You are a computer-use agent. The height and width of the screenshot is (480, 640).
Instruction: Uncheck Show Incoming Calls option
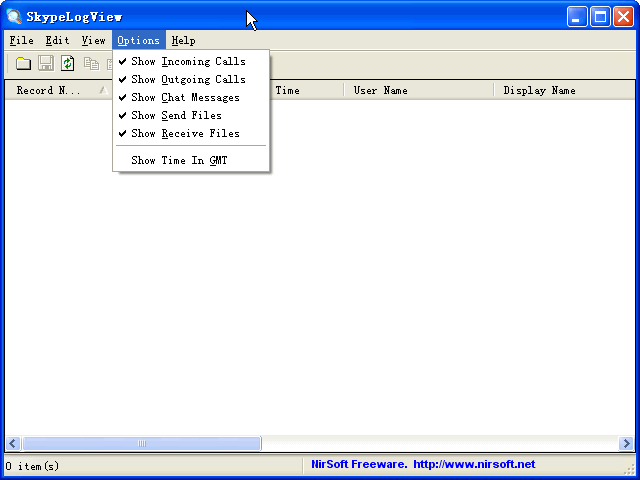point(191,62)
